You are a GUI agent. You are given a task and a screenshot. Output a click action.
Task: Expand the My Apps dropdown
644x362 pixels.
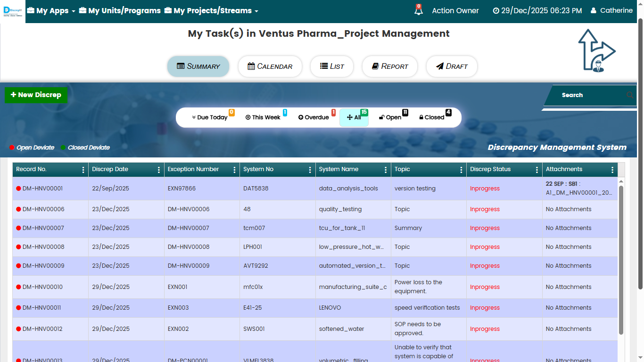click(x=51, y=11)
